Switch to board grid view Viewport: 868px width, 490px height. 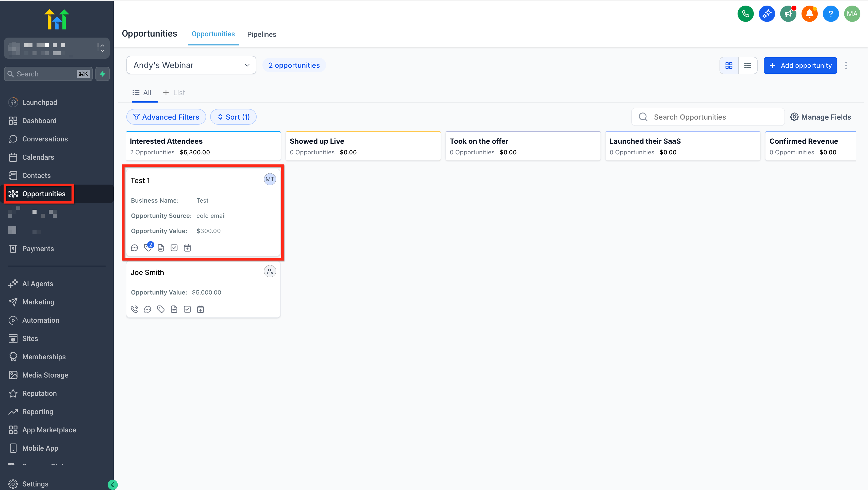pos(729,66)
